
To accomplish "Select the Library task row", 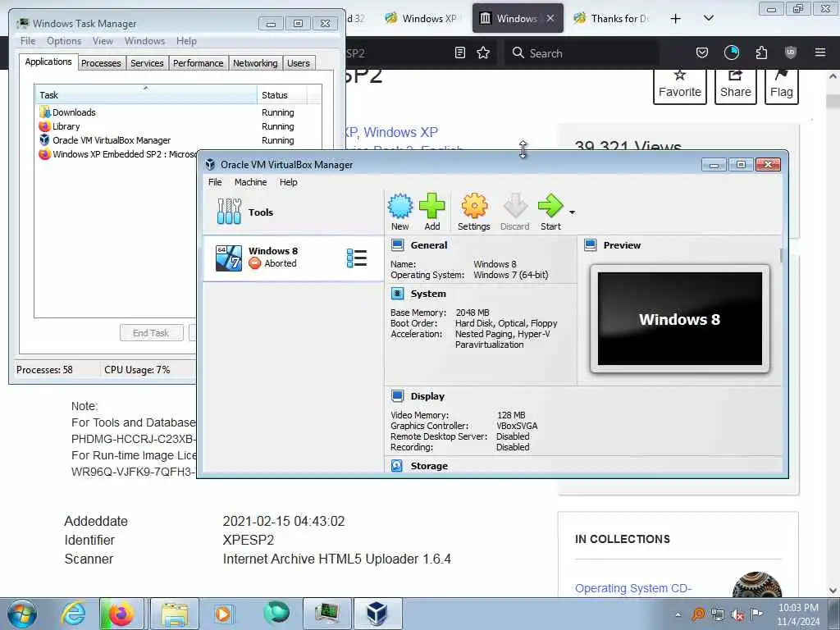I will click(x=177, y=126).
